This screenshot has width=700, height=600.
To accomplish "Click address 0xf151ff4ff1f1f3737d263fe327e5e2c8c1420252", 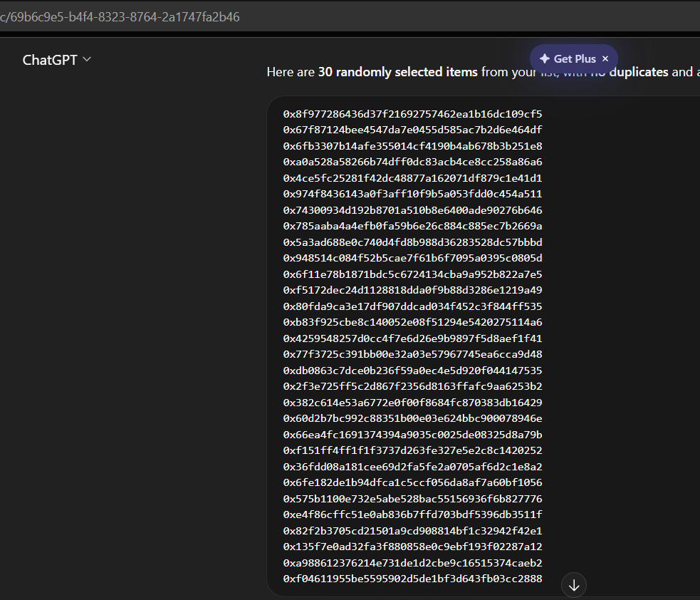I will coord(412,450).
